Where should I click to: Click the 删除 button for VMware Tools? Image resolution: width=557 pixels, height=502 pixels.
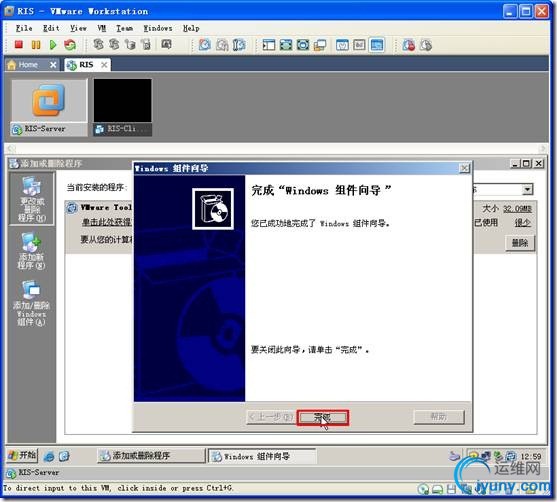[x=520, y=243]
